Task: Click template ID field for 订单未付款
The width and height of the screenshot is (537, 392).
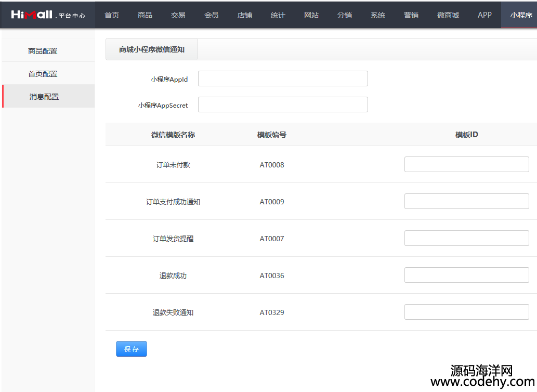Action: pos(466,164)
